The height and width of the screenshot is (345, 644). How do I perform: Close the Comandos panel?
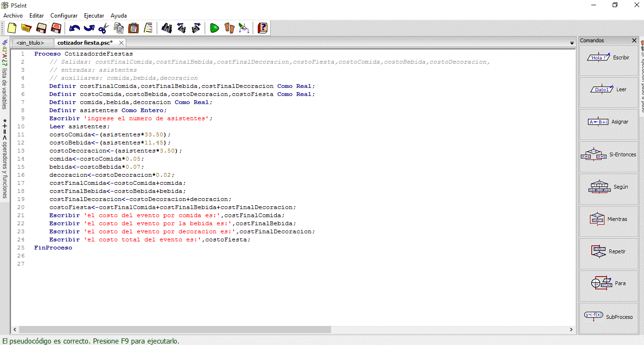pyautogui.click(x=634, y=41)
